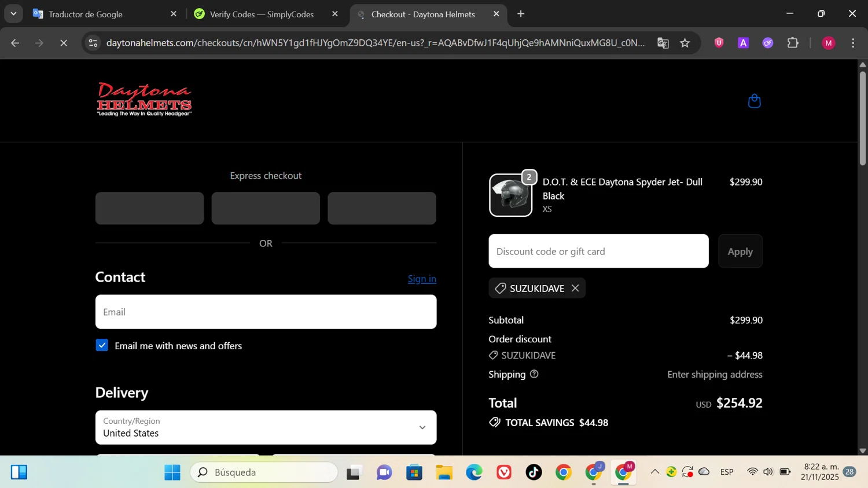
Task: Close the Traductor de Google tab
Action: [174, 14]
